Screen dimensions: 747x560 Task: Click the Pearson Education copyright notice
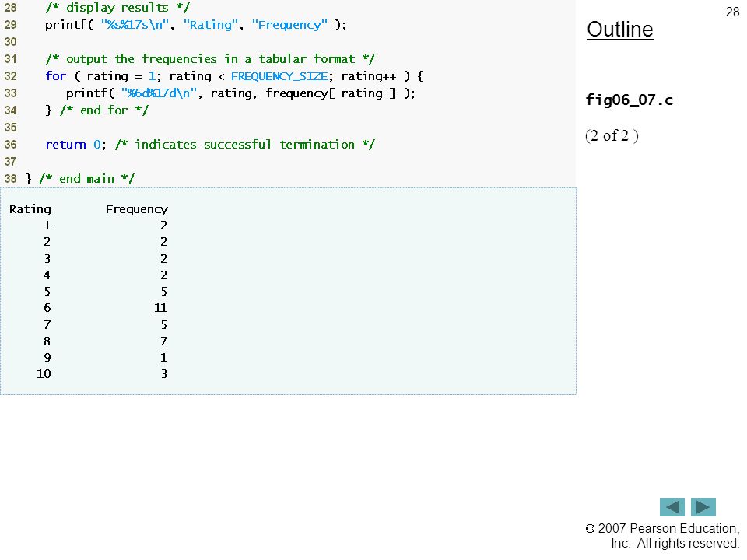(x=662, y=536)
